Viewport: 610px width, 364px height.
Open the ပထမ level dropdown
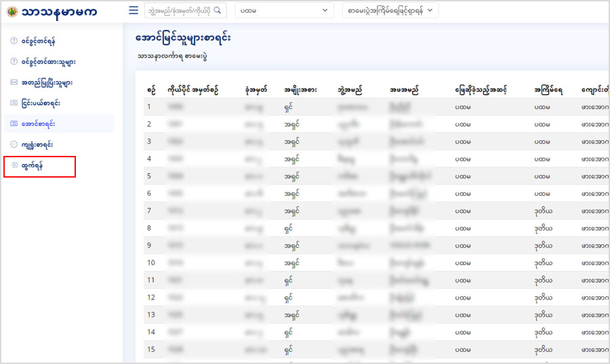pos(284,11)
